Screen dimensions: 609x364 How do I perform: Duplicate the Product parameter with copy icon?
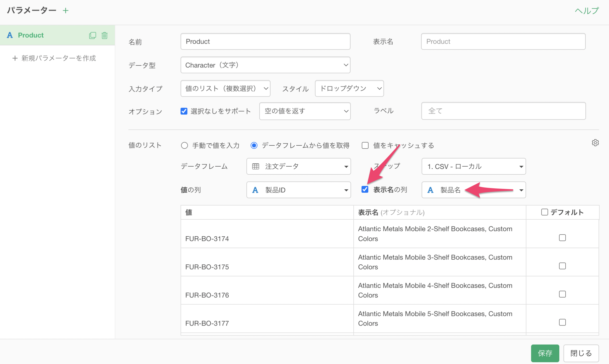coord(93,35)
